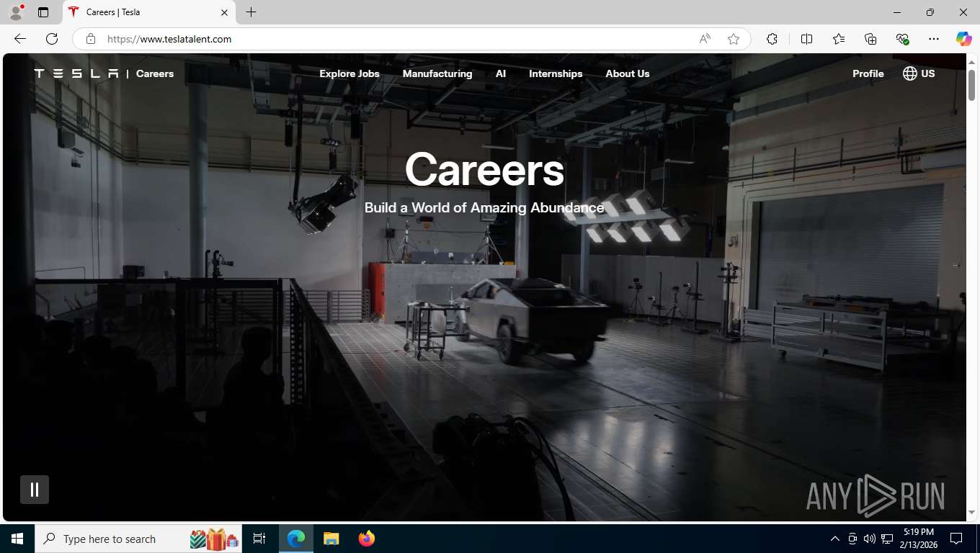This screenshot has height=553, width=980.
Task: Click the Read aloud icon in address bar
Action: 705,39
